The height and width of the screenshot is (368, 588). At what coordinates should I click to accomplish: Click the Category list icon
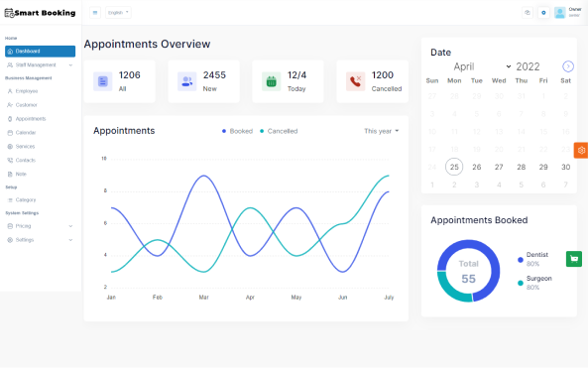pos(10,200)
